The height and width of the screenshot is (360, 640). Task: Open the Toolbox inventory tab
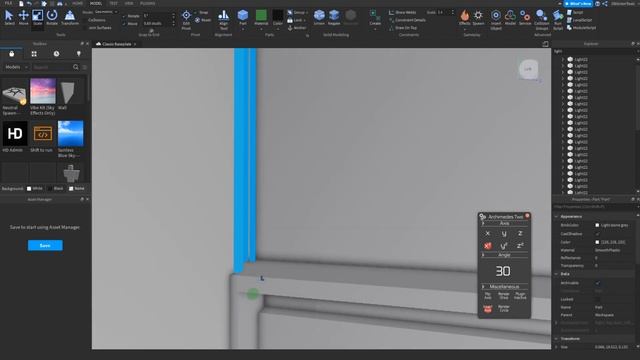11,54
